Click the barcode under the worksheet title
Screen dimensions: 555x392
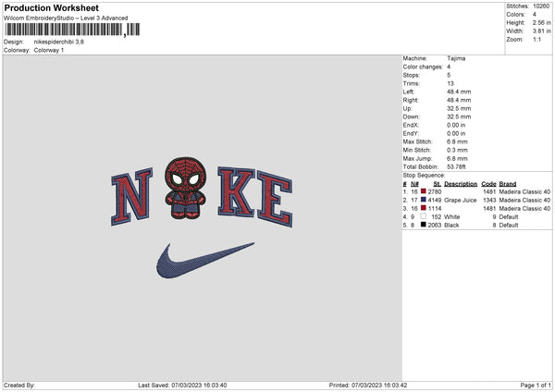(x=72, y=30)
